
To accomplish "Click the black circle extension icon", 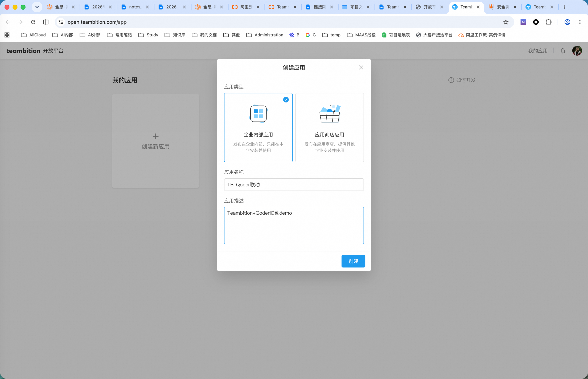I will [x=536, y=22].
